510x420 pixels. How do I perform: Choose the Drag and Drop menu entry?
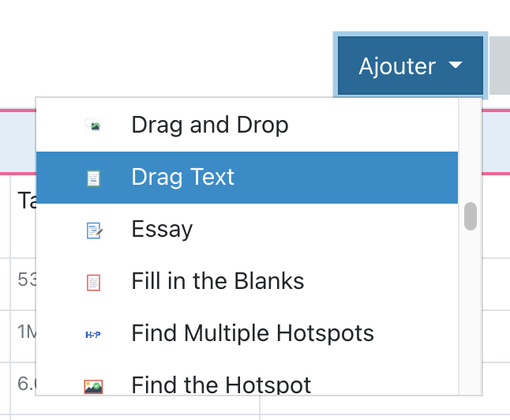209,126
